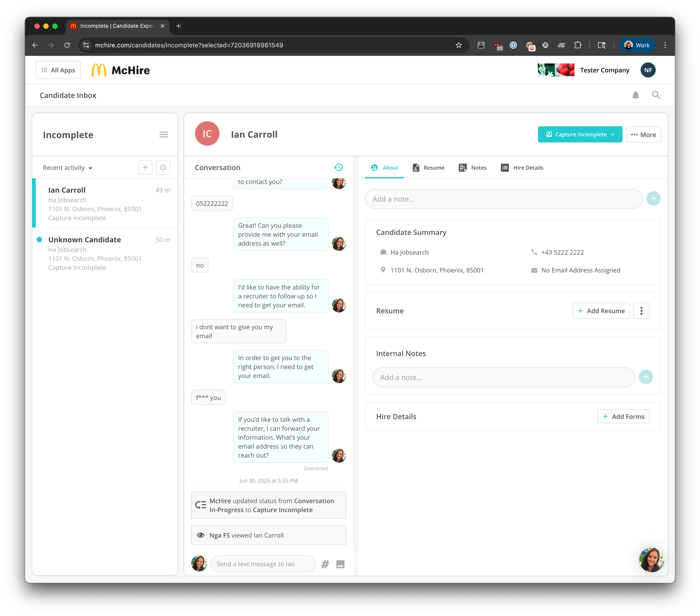The width and height of the screenshot is (700, 616).
Task: Click the Add Forms button
Action: [x=623, y=416]
